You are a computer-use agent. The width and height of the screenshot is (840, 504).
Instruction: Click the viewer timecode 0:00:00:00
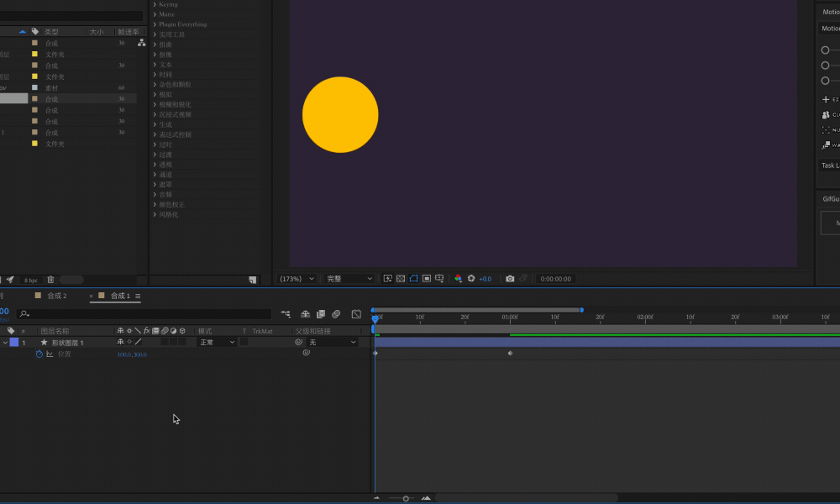click(x=555, y=279)
